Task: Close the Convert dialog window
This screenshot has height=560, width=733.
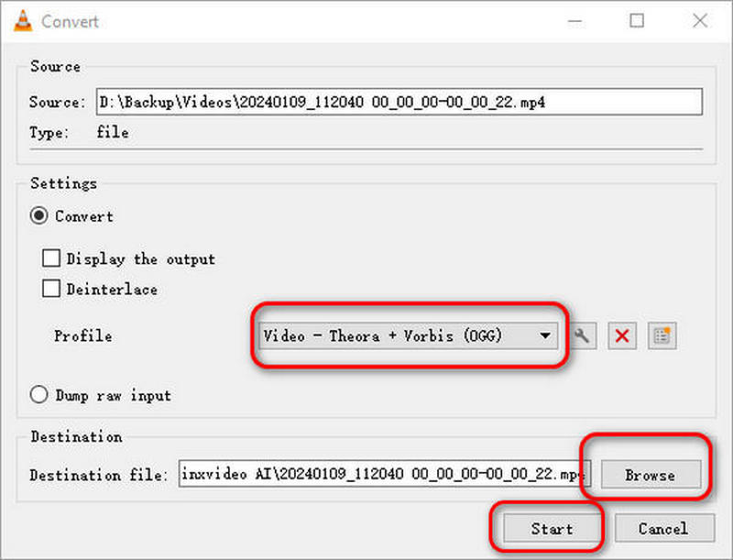Action: 701,20
